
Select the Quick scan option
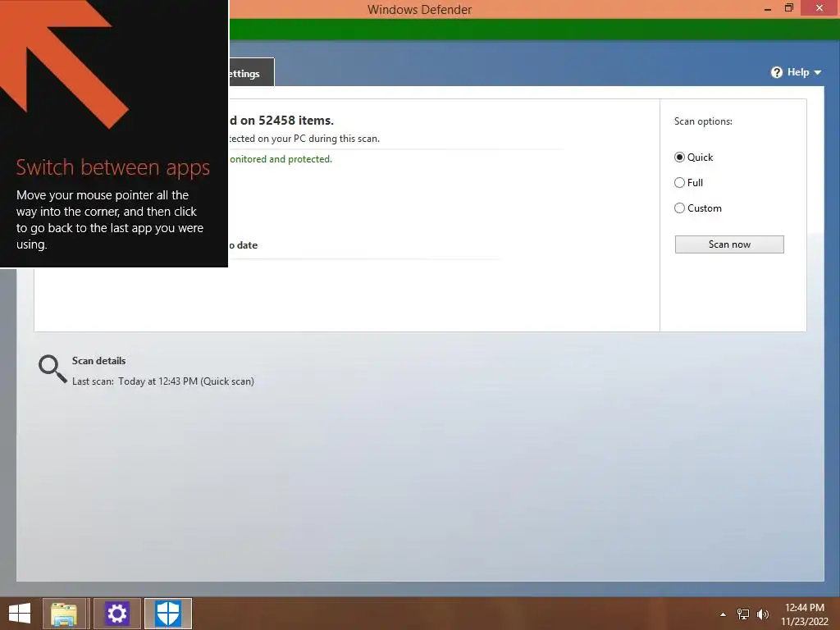(x=693, y=157)
